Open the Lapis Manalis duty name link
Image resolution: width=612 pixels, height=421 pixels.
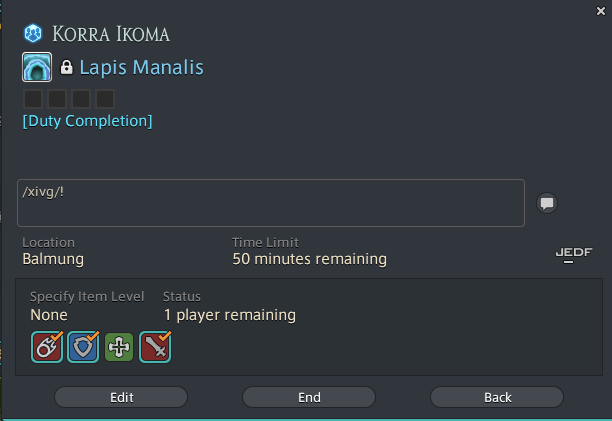pyautogui.click(x=141, y=68)
